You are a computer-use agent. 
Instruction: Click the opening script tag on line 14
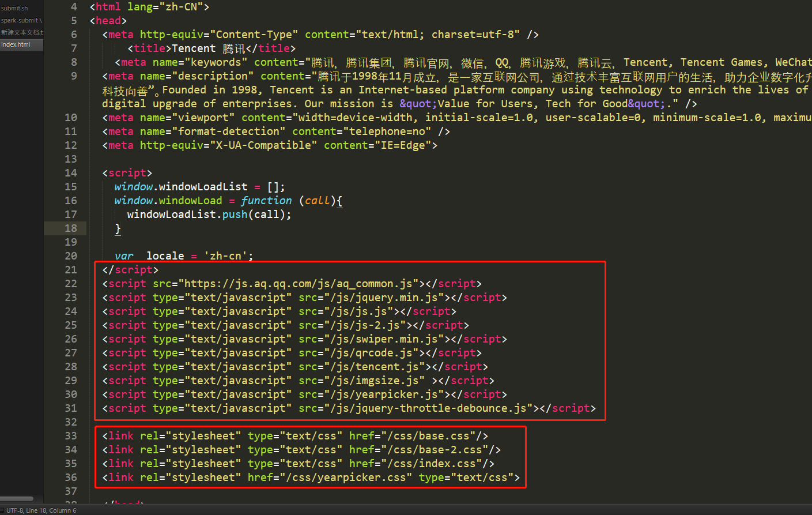click(x=127, y=173)
